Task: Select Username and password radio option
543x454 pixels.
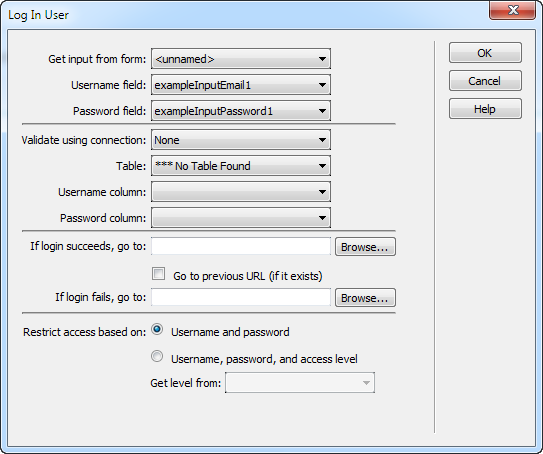Action: pyautogui.click(x=157, y=329)
